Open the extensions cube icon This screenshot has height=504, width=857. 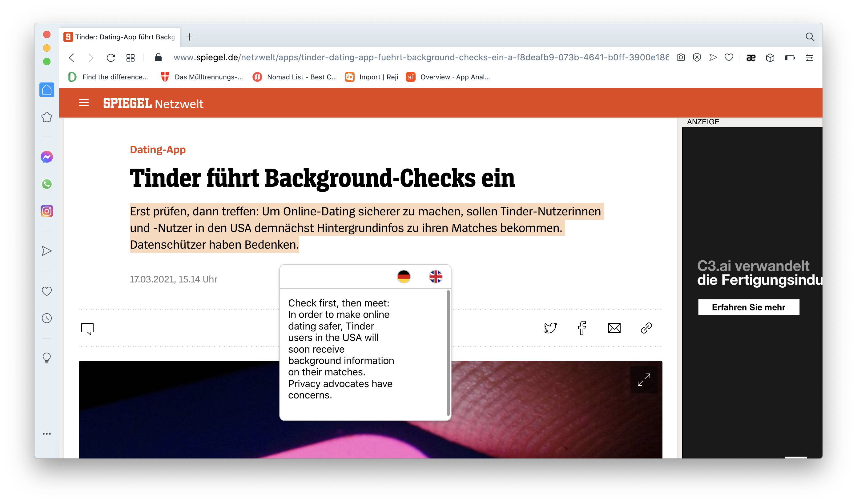coord(770,58)
